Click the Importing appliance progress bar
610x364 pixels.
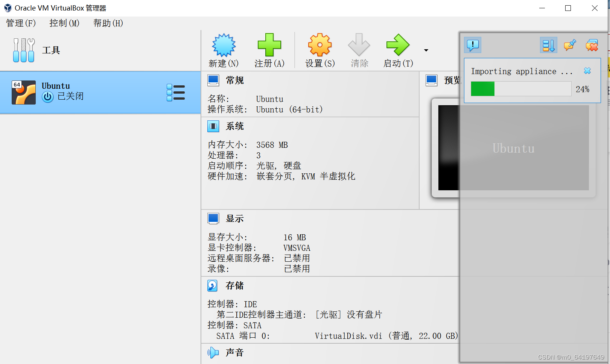tap(521, 89)
